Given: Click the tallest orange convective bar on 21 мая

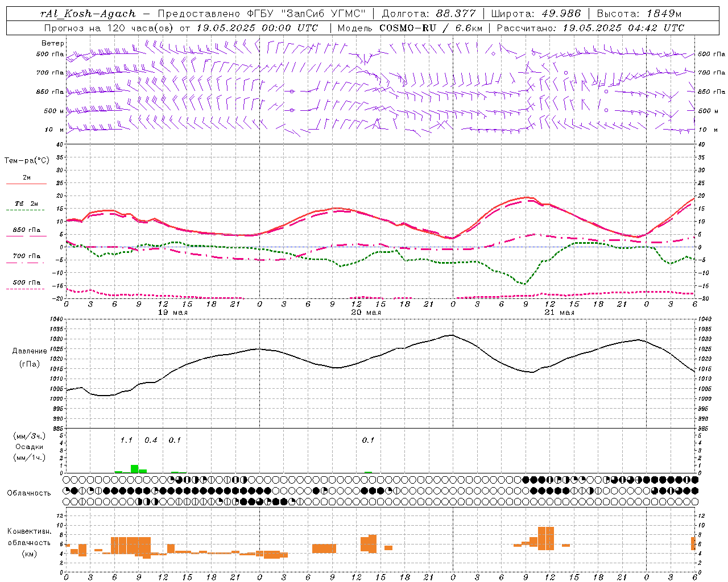Looking at the screenshot, I should pos(546,538).
